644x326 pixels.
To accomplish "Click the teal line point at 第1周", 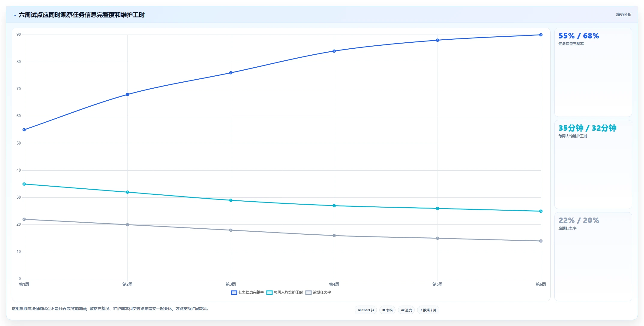I will (24, 184).
